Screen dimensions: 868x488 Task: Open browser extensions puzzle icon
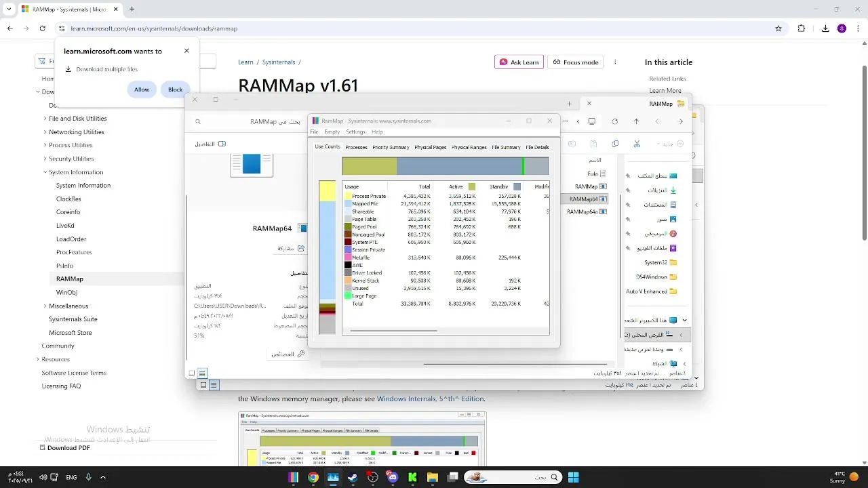click(801, 28)
